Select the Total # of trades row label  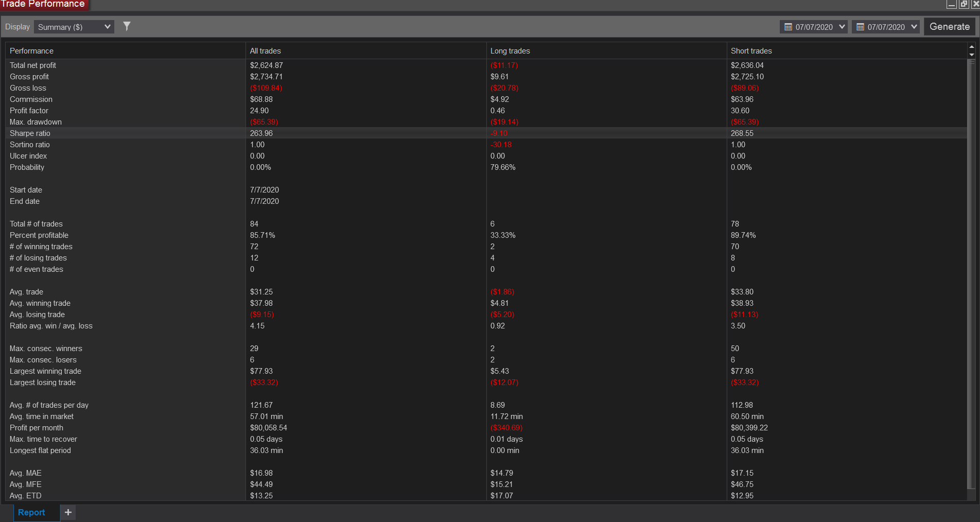36,224
